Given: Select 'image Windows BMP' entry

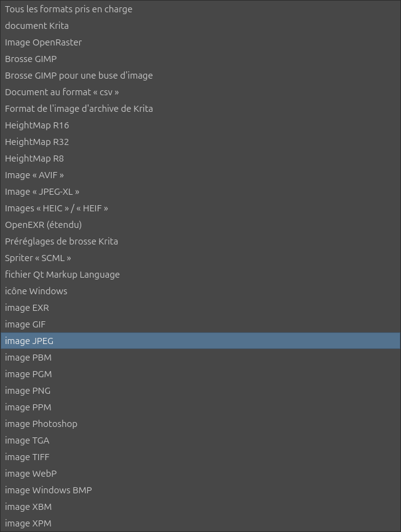Looking at the screenshot, I should click(200, 490).
